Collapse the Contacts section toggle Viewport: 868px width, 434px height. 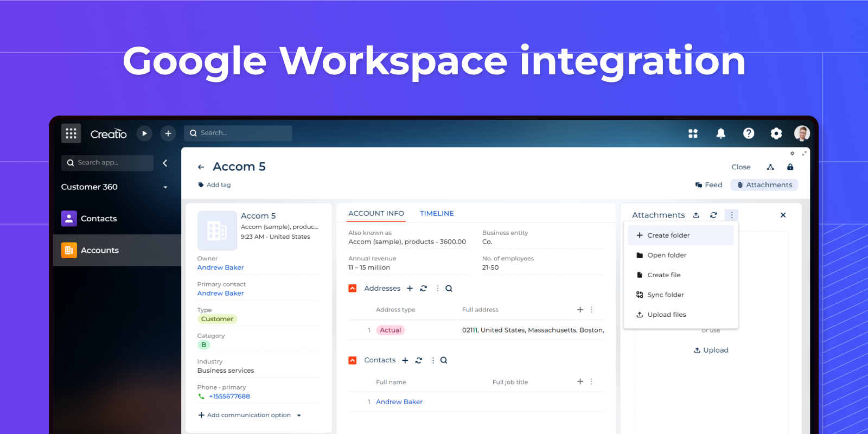coord(353,360)
